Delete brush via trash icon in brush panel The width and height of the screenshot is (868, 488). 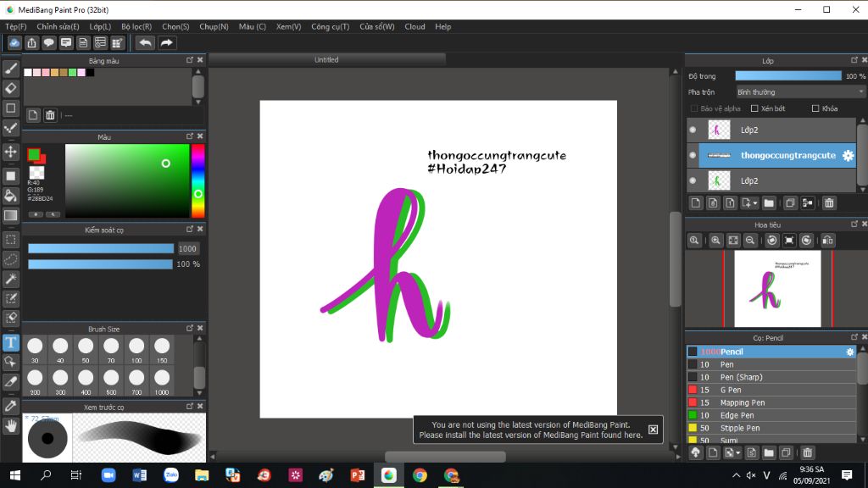pyautogui.click(x=807, y=452)
